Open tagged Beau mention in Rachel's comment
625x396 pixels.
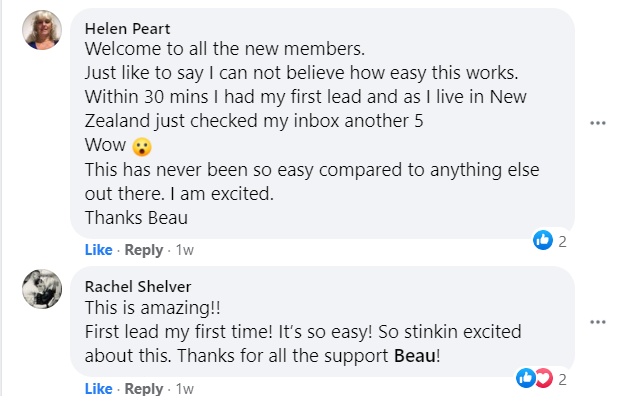click(x=415, y=356)
